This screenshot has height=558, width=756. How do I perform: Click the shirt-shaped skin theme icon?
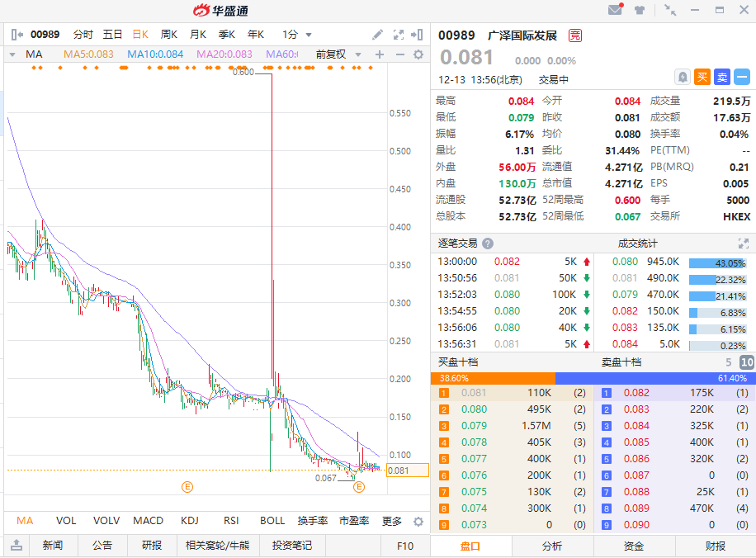640,10
